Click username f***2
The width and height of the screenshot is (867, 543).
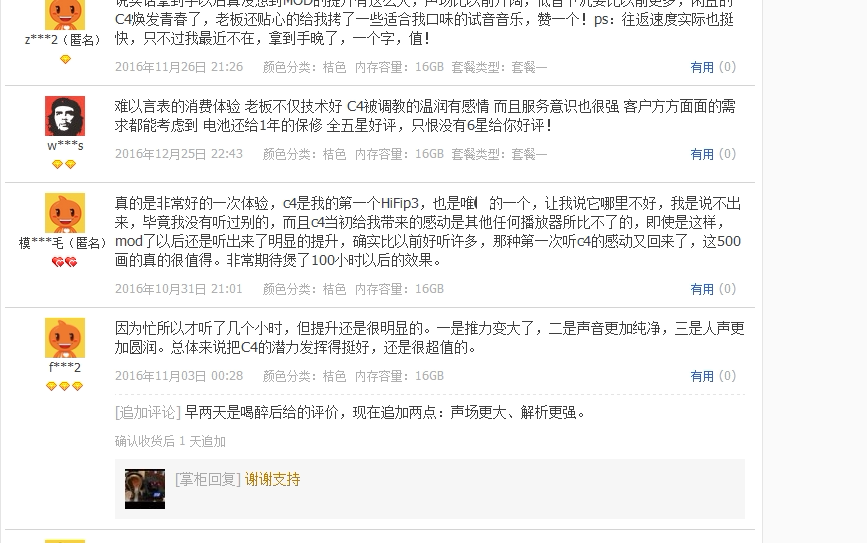(x=65, y=367)
